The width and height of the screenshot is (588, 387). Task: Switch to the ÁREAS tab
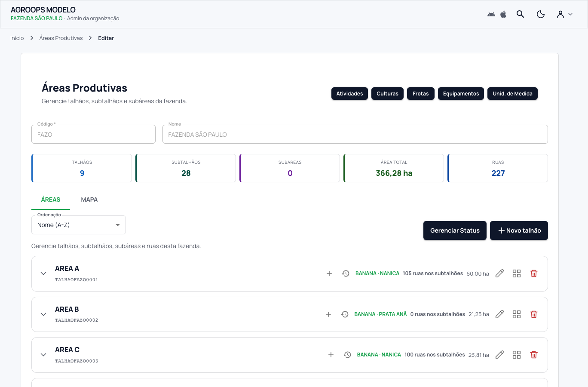click(51, 200)
